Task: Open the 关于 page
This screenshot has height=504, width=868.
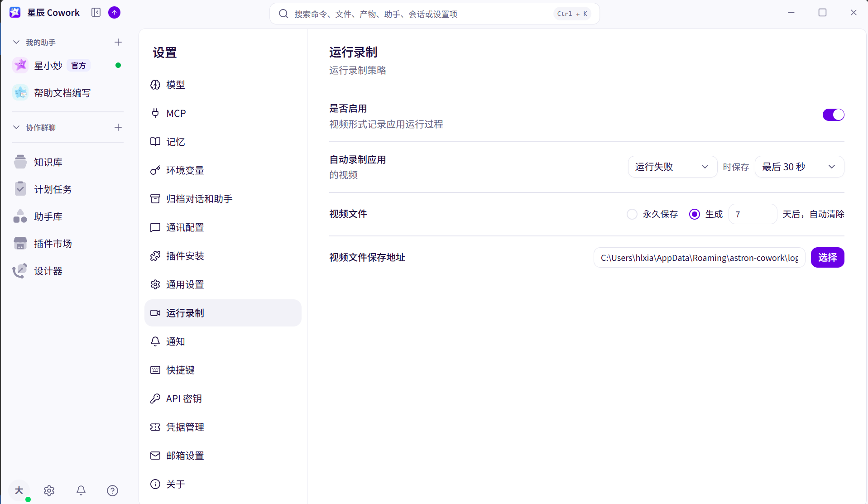Action: 223,484
